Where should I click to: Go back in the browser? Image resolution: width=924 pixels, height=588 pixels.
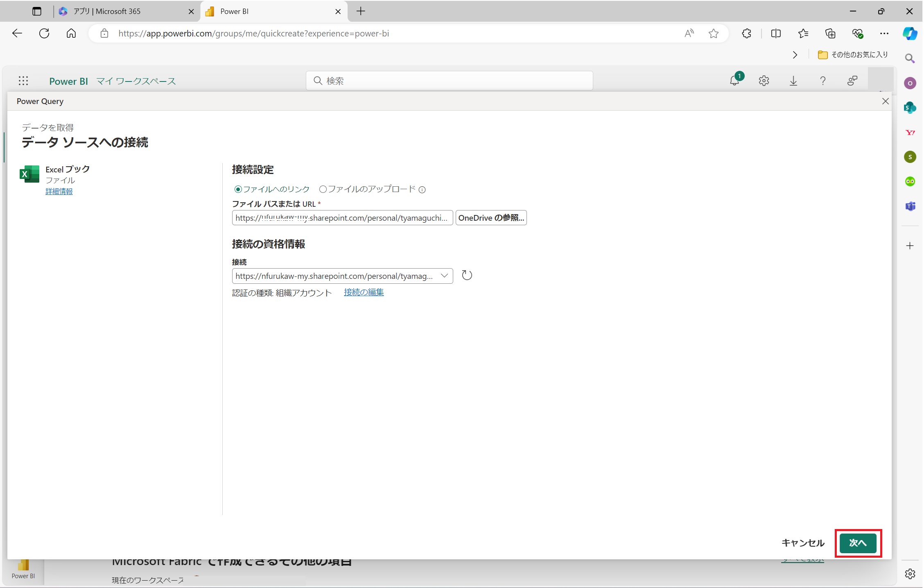[17, 33]
